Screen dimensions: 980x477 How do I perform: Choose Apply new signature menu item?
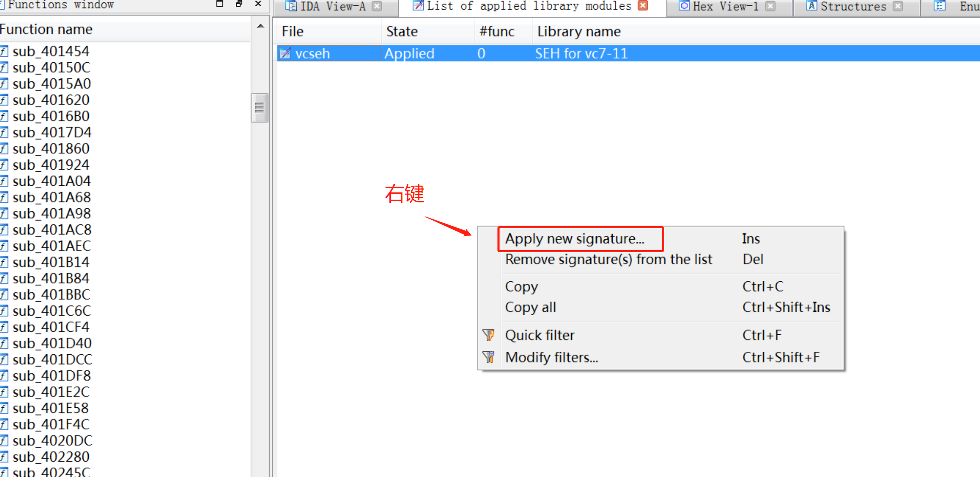(575, 239)
